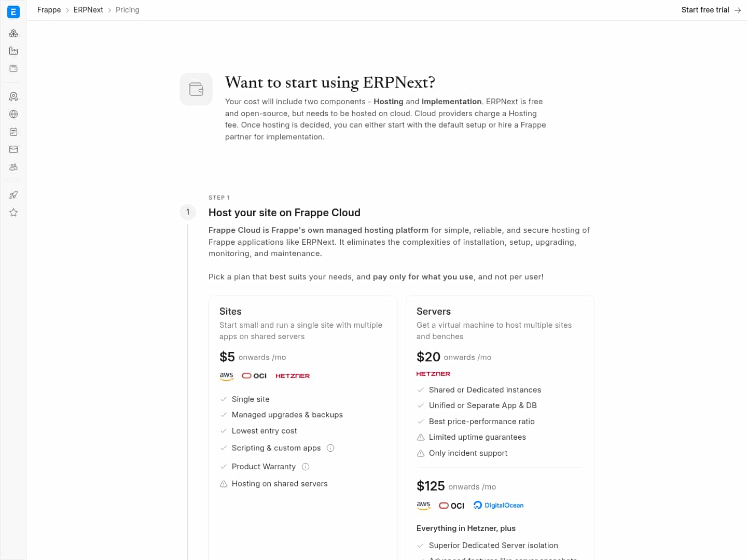Click the Servers plan card heading
The image size is (747, 560).
coord(434,312)
